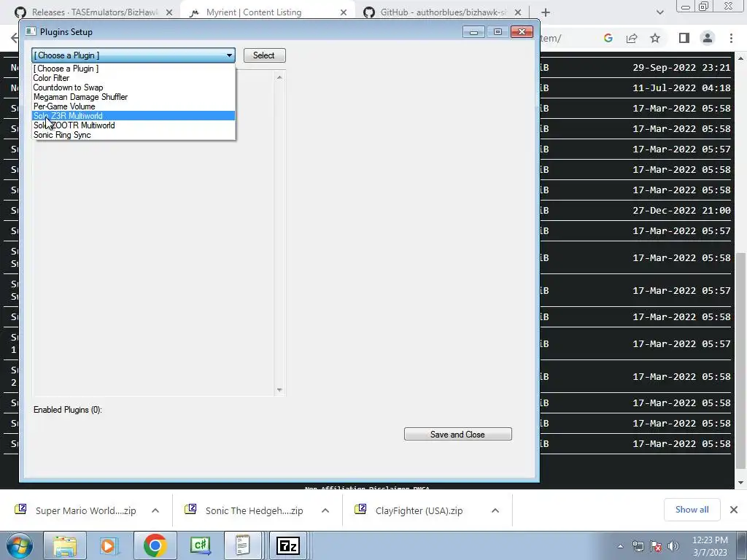Choose Solo Z3R Multiworld plugin
747x560 pixels.
click(x=133, y=116)
